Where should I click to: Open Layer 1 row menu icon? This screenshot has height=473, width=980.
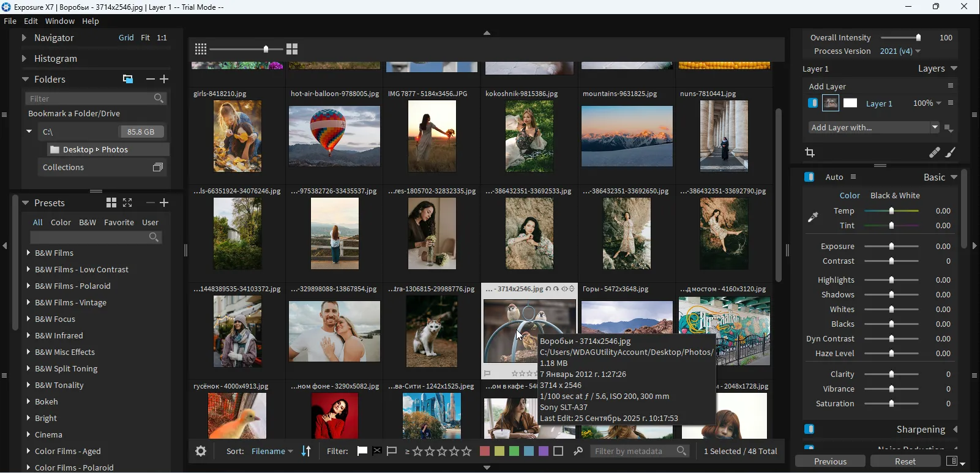(951, 103)
